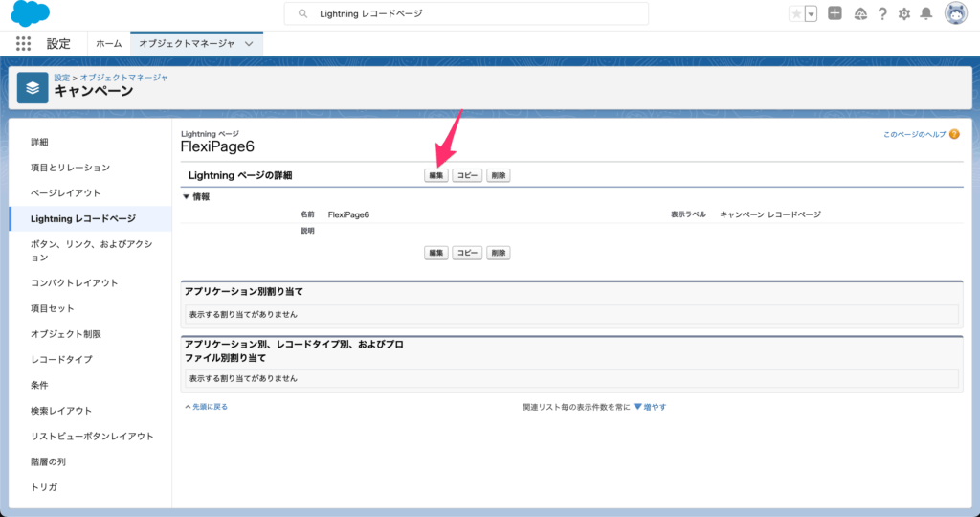Image resolution: width=980 pixels, height=517 pixels.
Task: Collapse the 情報 section triangle
Action: point(187,196)
